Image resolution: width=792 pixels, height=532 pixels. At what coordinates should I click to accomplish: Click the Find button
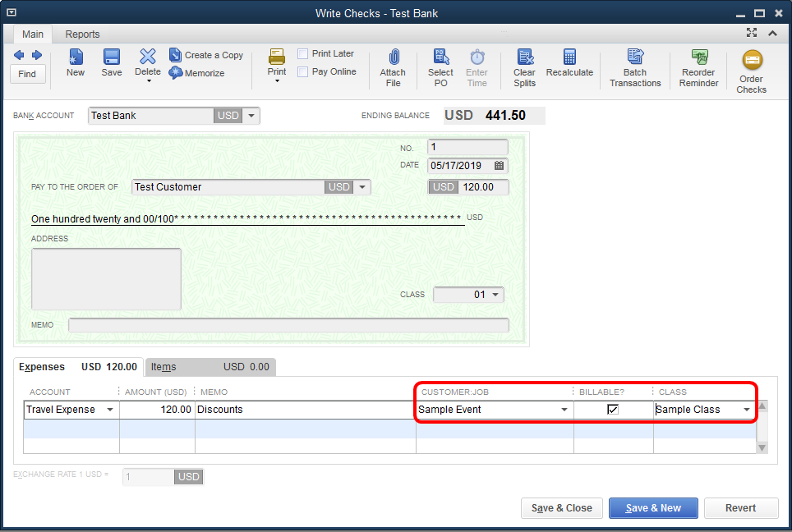point(27,74)
